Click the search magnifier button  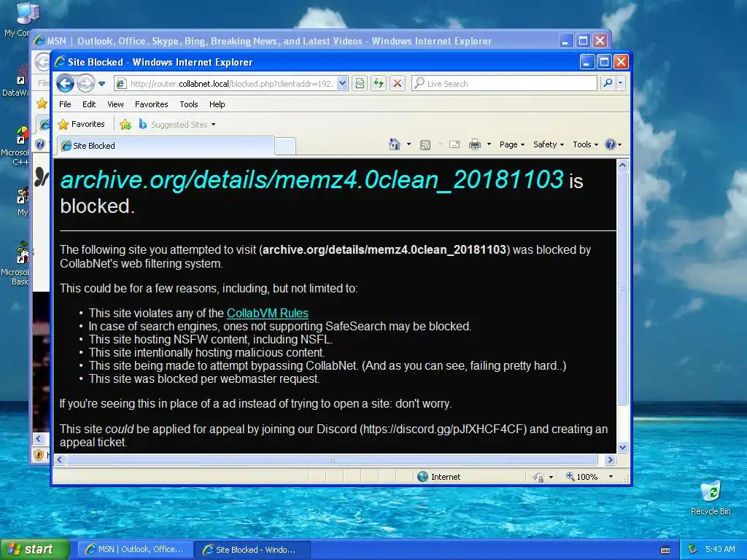[608, 83]
